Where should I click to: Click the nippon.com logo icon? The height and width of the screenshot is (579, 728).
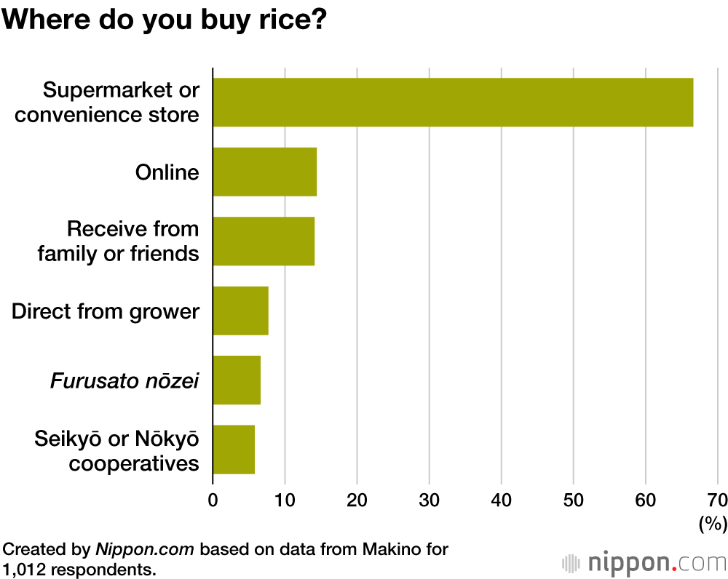(x=573, y=563)
